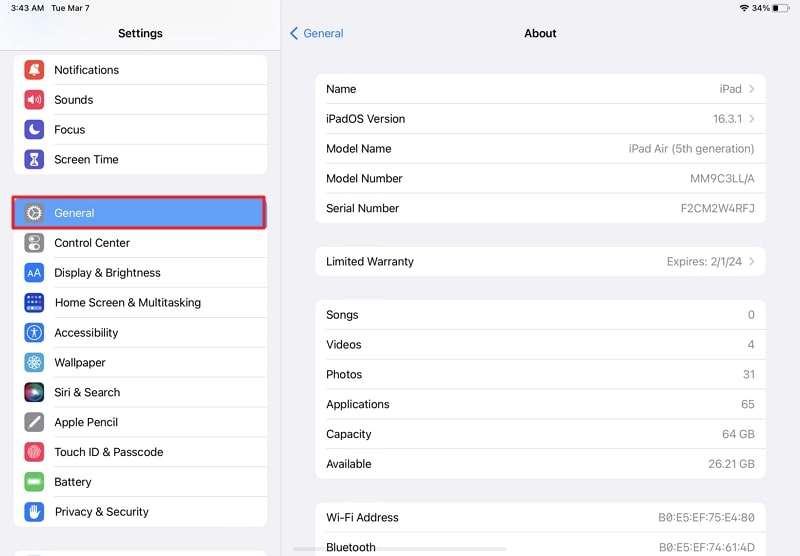This screenshot has height=556, width=800.
Task: Open the Control Center icon
Action: point(35,243)
